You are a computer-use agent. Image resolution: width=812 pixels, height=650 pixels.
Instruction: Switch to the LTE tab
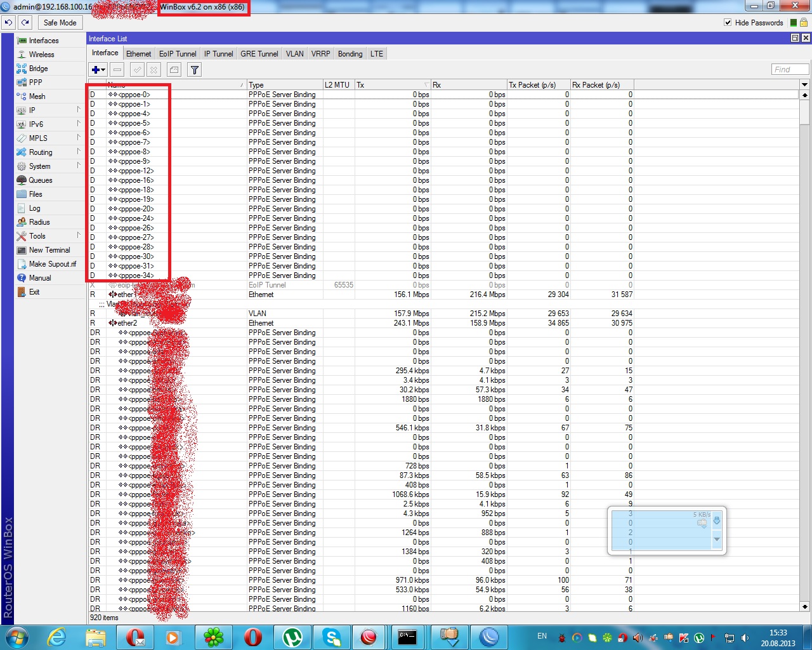pos(377,54)
